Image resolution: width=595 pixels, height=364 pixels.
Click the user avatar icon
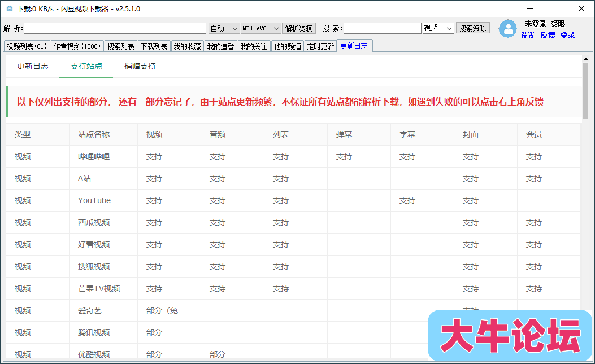[507, 29]
